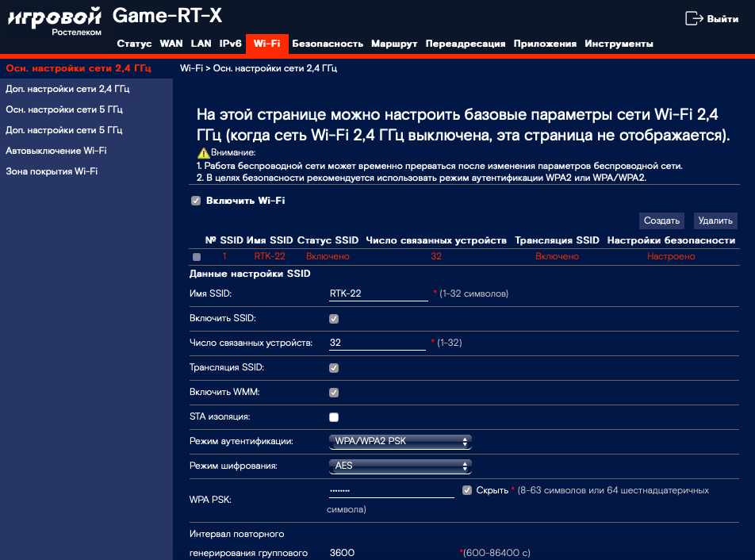Open Автовыключение Wi-Fi sidebar item

(56, 150)
